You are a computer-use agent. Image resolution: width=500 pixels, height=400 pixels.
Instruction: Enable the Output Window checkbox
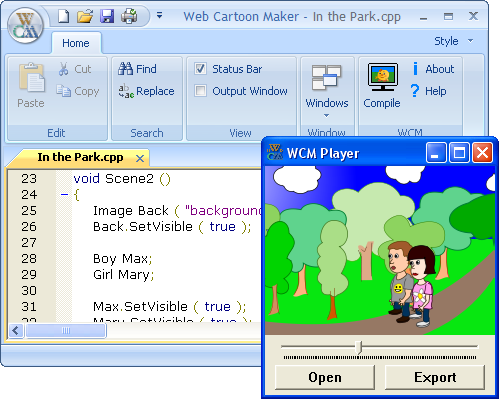pyautogui.click(x=200, y=91)
